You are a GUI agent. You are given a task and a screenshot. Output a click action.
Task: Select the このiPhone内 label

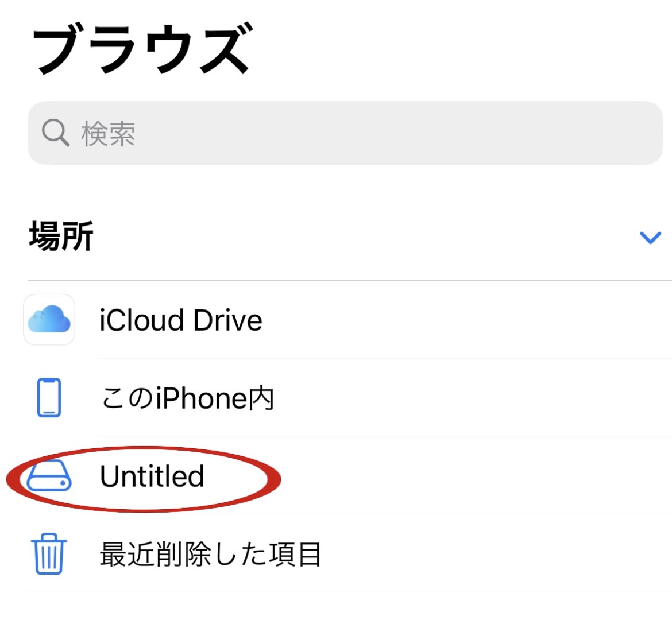(x=187, y=398)
